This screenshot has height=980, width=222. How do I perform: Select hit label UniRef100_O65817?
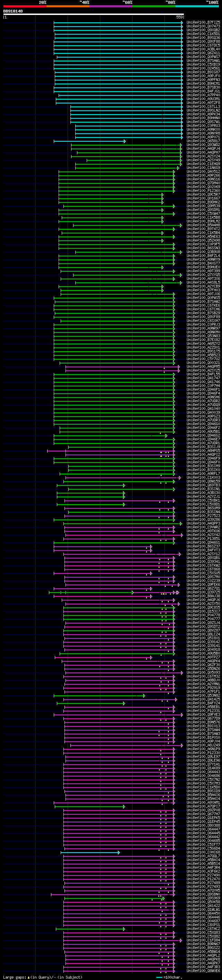click(x=203, y=141)
